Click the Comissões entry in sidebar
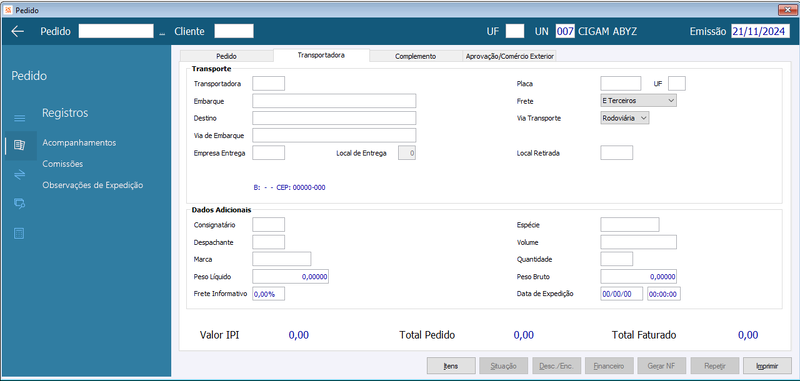 click(x=62, y=164)
